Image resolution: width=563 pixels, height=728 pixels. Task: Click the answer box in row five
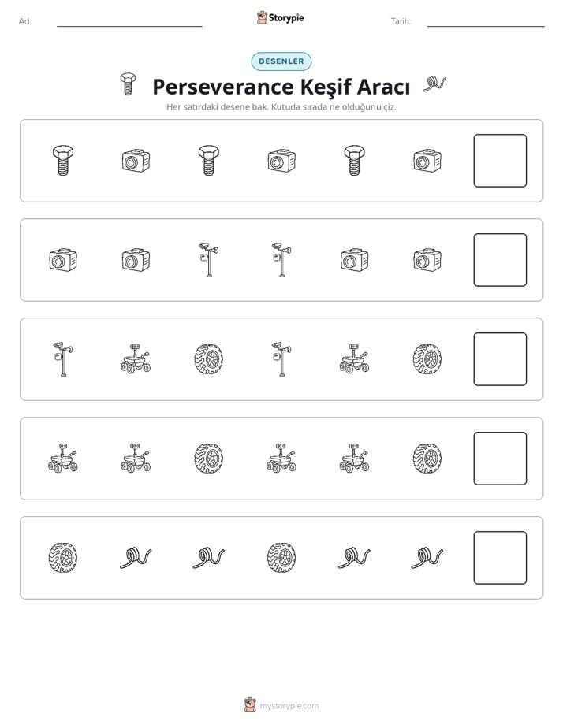(x=500, y=558)
